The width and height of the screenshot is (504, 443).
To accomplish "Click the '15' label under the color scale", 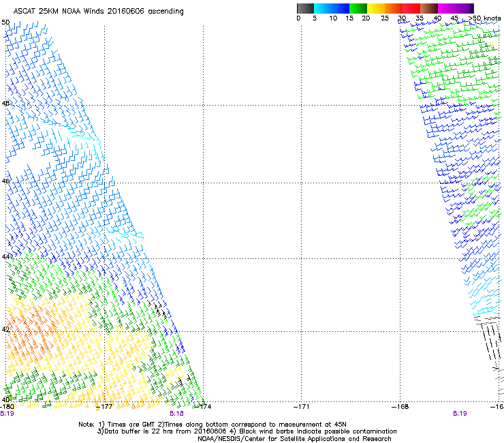I will [x=349, y=18].
